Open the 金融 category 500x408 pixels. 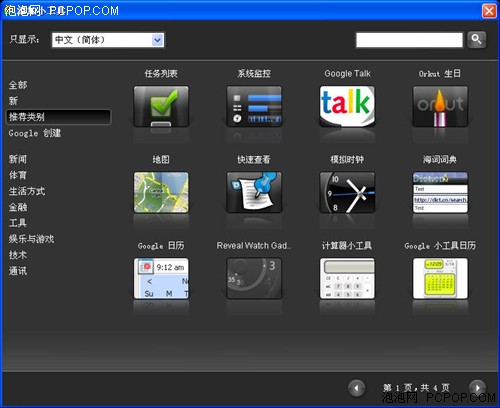click(18, 207)
